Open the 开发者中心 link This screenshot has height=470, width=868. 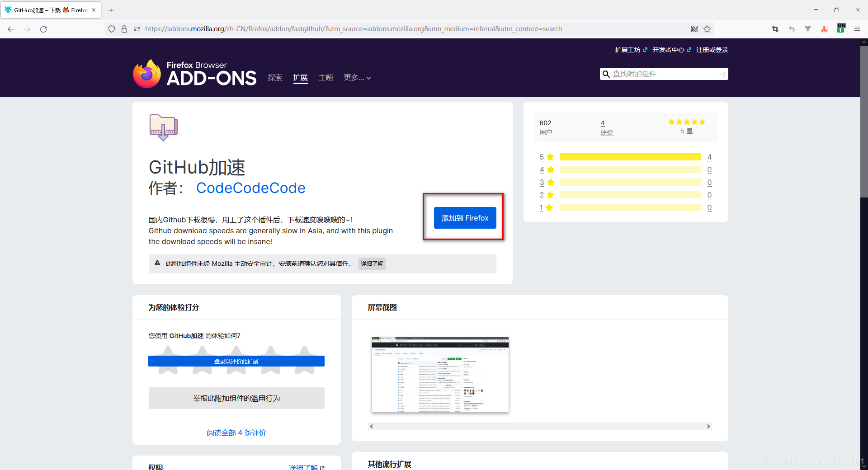[x=671, y=50]
